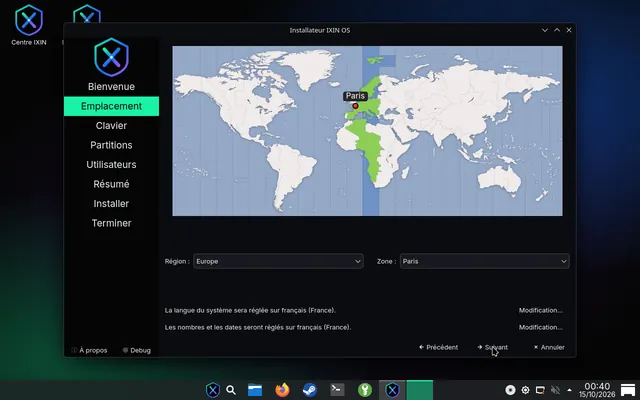Switch to the IXIN installer taskbar entry
The width and height of the screenshot is (640, 400).
392,390
